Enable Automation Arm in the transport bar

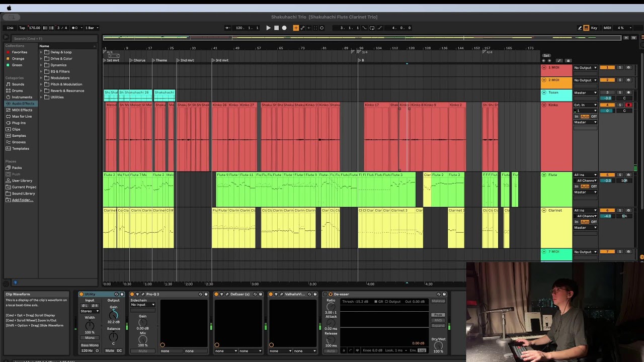[302, 28]
